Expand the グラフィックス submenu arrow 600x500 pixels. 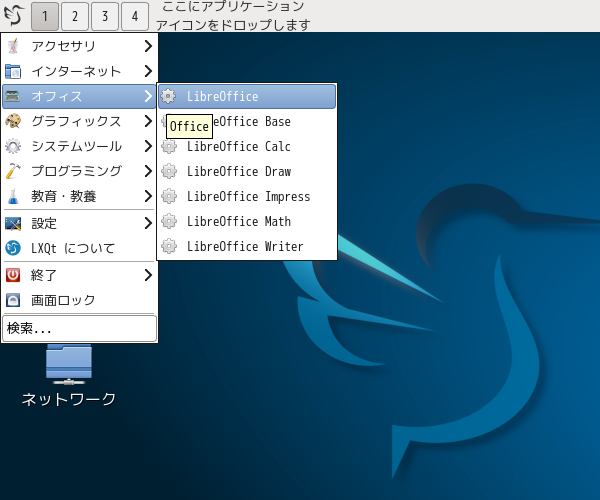[x=148, y=121]
